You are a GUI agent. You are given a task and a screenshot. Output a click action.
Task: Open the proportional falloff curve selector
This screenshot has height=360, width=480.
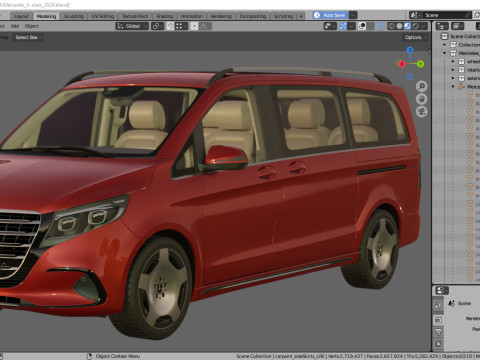pyautogui.click(x=205, y=26)
